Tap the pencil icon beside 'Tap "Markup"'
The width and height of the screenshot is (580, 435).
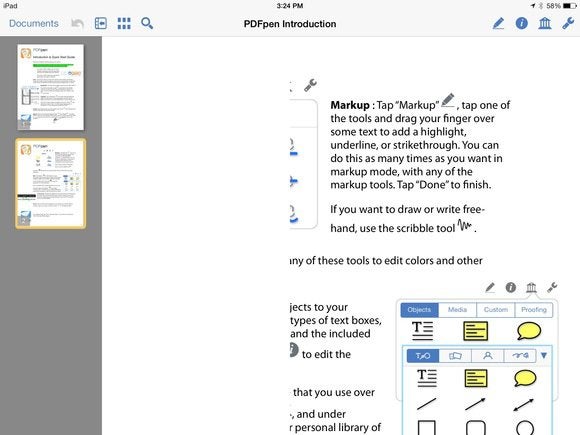tap(448, 100)
